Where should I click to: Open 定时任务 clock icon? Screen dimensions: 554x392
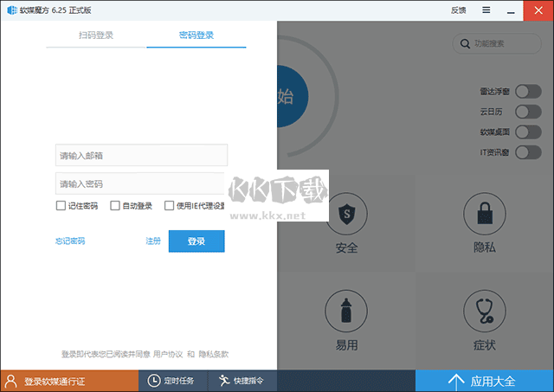(x=154, y=381)
